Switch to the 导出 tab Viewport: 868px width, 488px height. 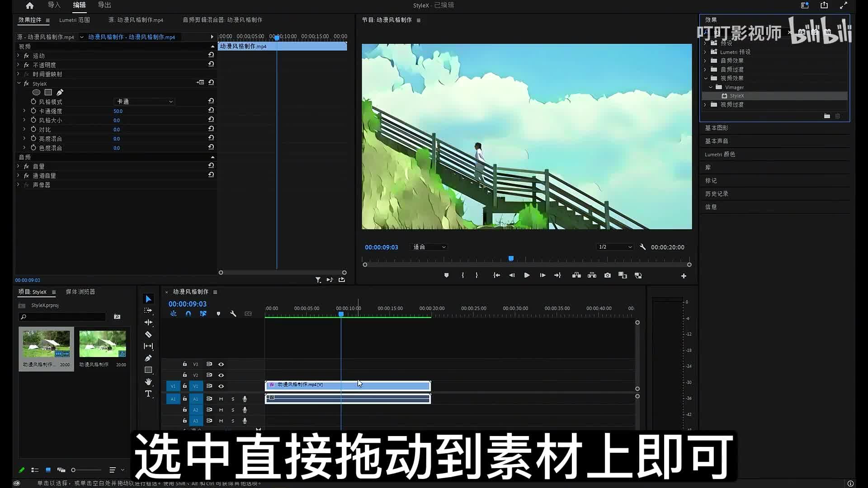pos(104,5)
